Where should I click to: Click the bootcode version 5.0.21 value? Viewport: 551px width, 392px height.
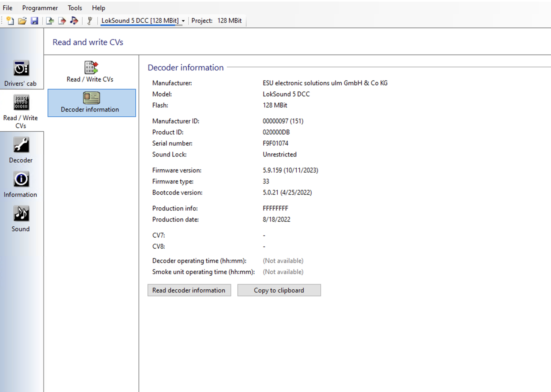287,193
